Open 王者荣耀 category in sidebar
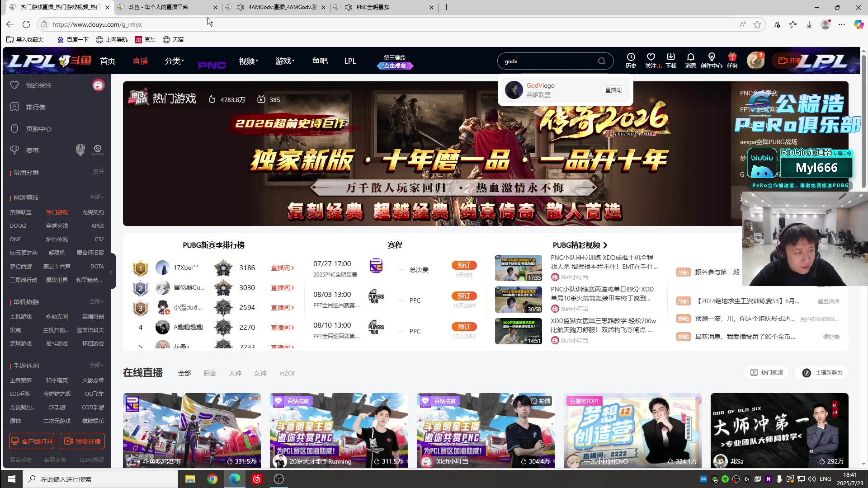868x488 pixels. (21, 380)
